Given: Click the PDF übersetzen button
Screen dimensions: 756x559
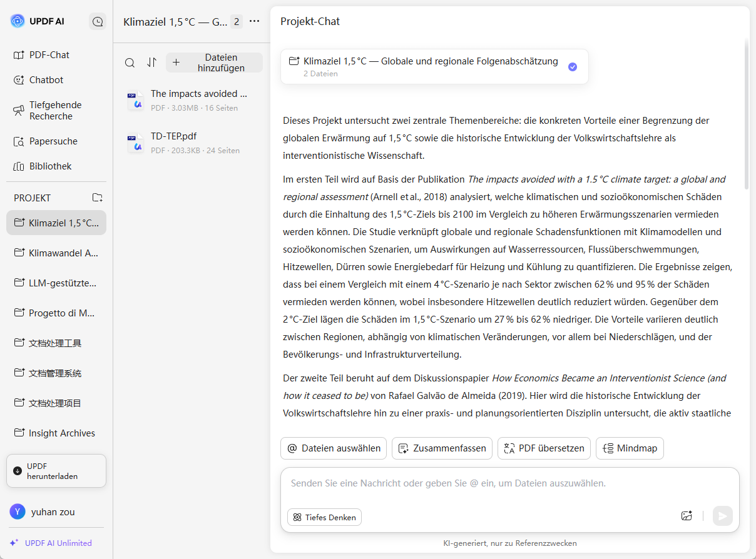Looking at the screenshot, I should (544, 448).
